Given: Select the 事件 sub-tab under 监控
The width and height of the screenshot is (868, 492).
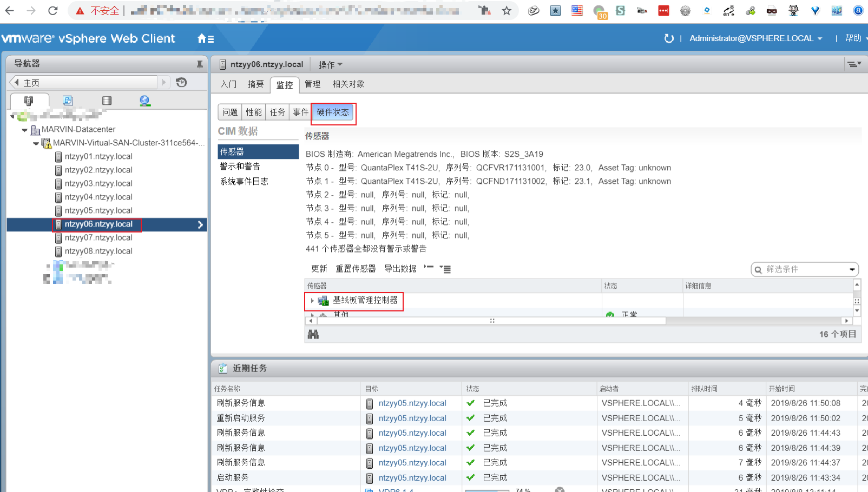Looking at the screenshot, I should [x=300, y=112].
